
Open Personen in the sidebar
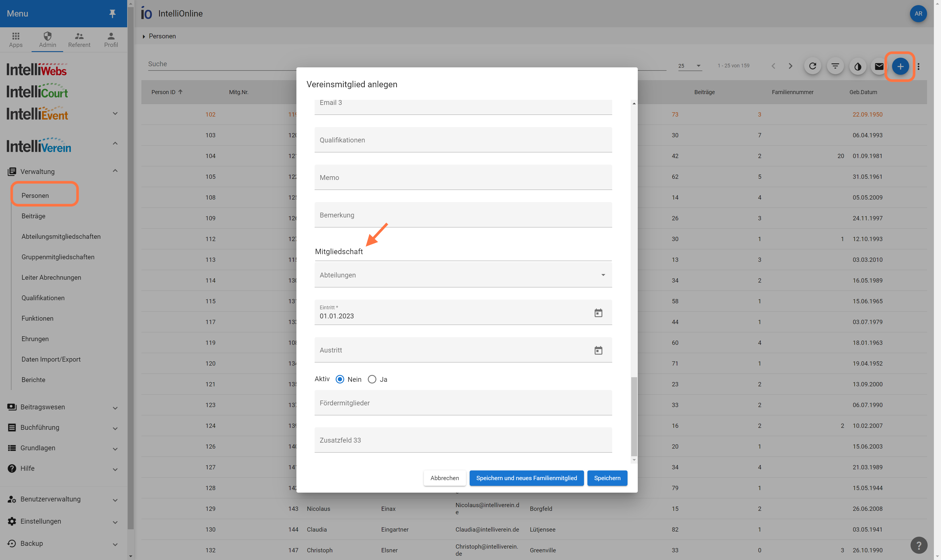(x=35, y=196)
